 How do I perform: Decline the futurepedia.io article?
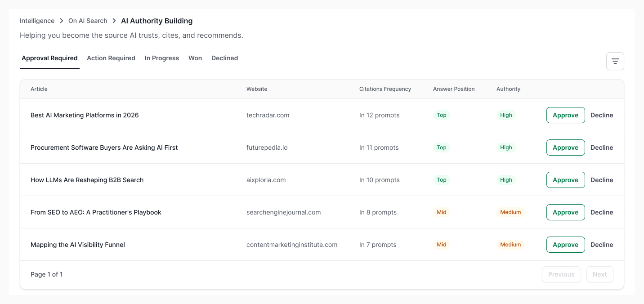tap(602, 148)
